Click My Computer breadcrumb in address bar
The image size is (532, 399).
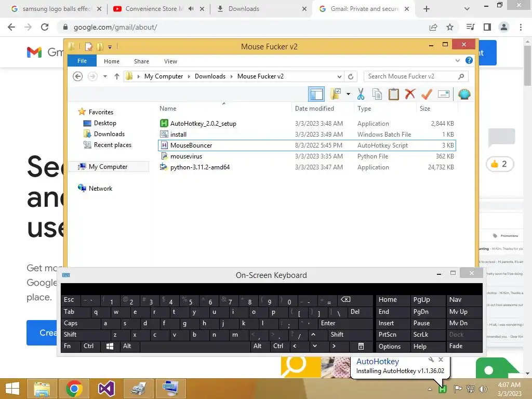coord(164,76)
